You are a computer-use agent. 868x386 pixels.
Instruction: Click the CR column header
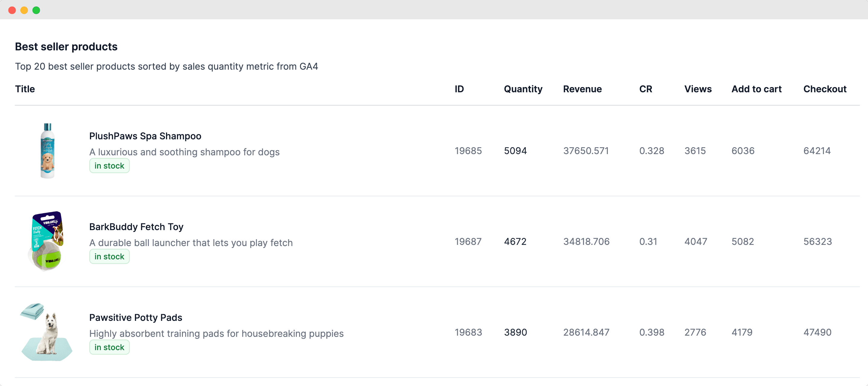(x=645, y=89)
